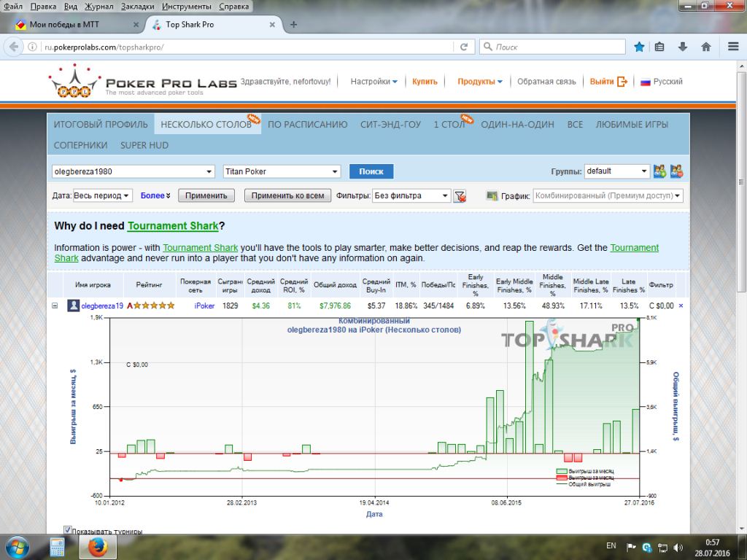
Task: Click the Применить button
Action: point(206,195)
